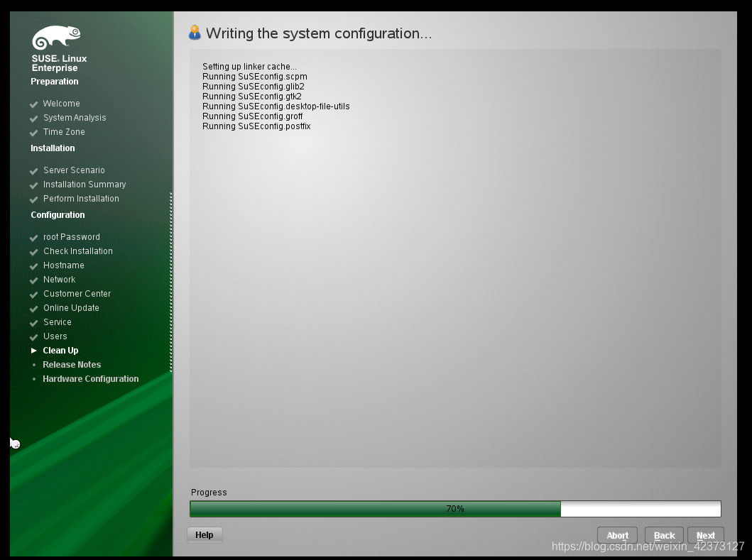Select the current Clean Up step
752x560 pixels.
(x=60, y=351)
